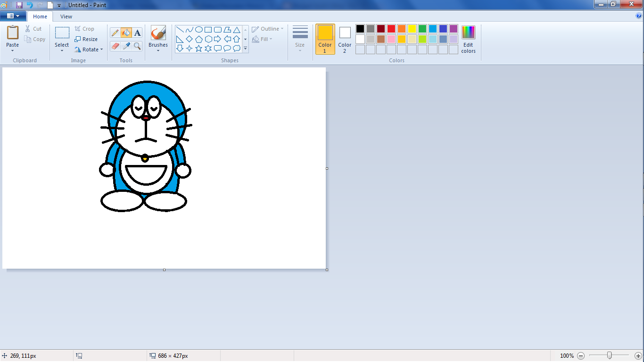644x362 pixels.
Task: Choose the Four-point star shape
Action: coord(189,48)
